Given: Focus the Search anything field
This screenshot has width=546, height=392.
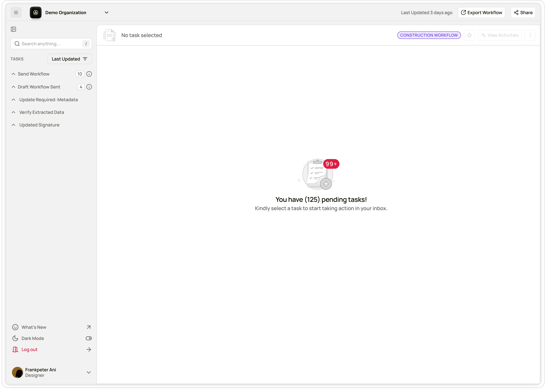Looking at the screenshot, I should 51,44.
